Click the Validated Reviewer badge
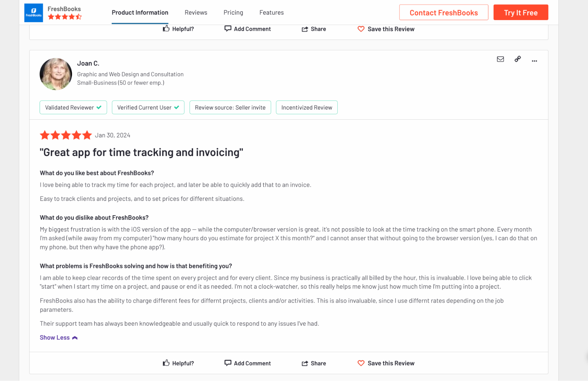 click(73, 107)
